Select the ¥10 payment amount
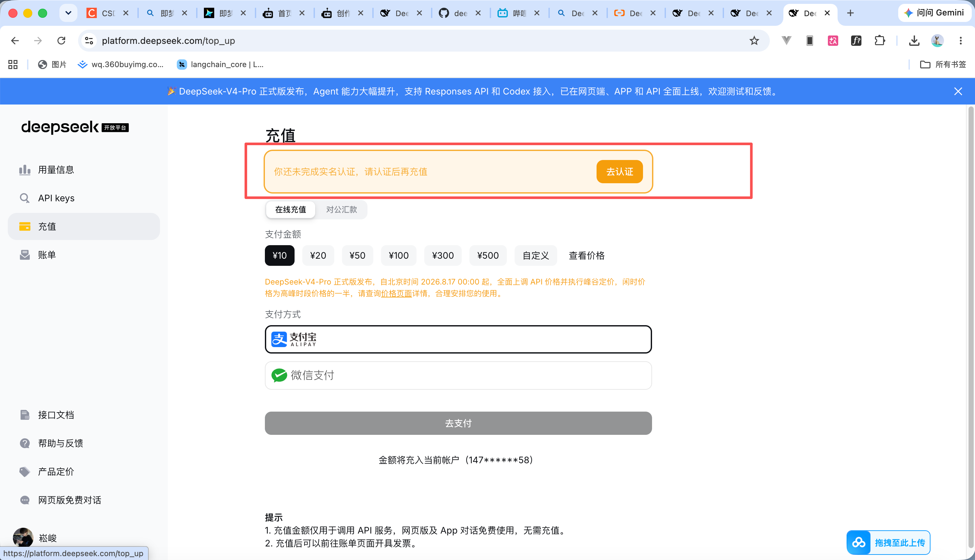This screenshot has width=975, height=560. tap(280, 255)
